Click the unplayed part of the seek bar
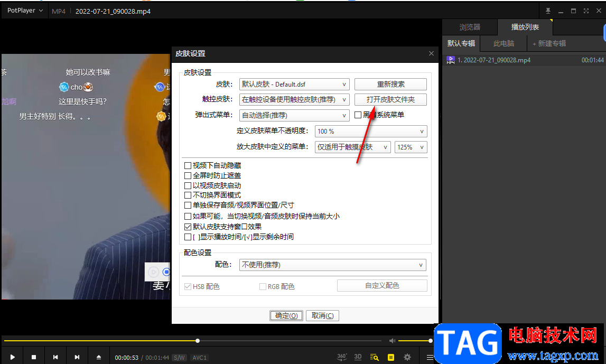This screenshot has height=364, width=606. 291,341
